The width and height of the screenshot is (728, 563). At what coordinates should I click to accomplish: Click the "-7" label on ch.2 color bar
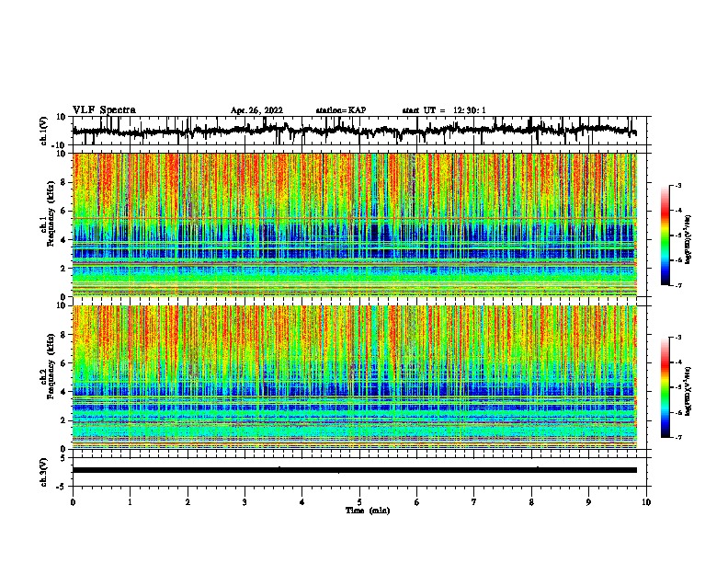pyautogui.click(x=678, y=437)
